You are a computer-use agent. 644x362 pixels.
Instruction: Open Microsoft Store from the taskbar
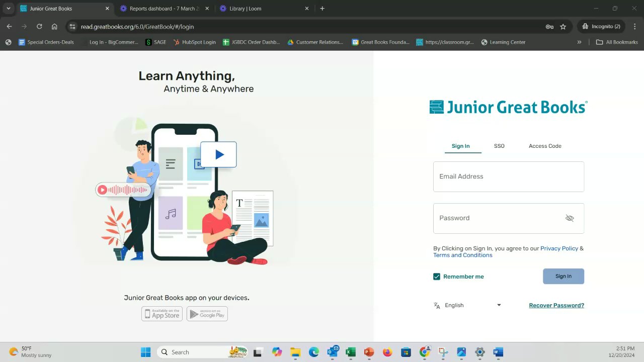(406, 352)
